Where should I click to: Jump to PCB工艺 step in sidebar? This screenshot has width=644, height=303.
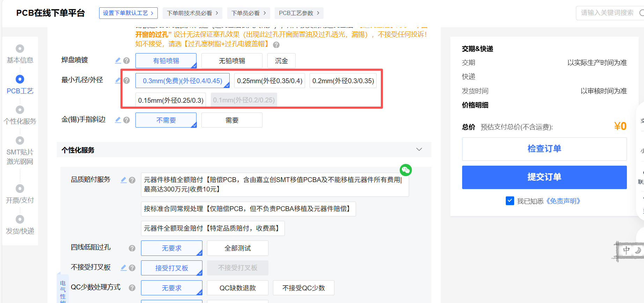point(20,85)
